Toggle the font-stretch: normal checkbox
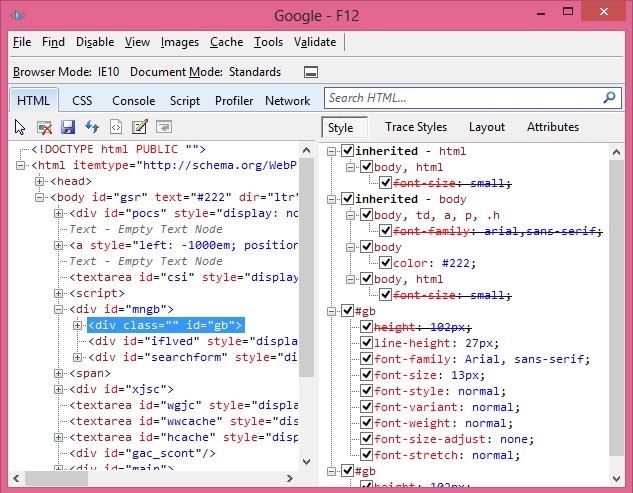The width and height of the screenshot is (633, 493). [x=367, y=455]
